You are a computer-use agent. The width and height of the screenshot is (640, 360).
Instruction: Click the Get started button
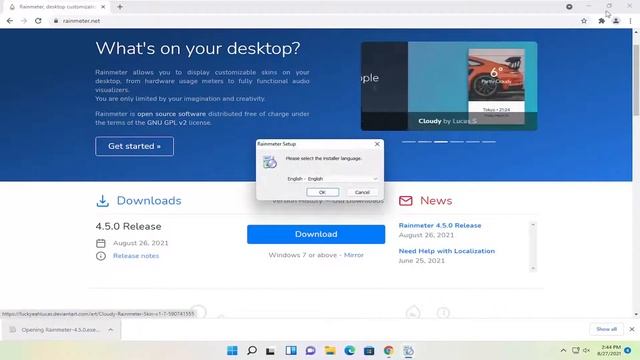[x=134, y=146]
